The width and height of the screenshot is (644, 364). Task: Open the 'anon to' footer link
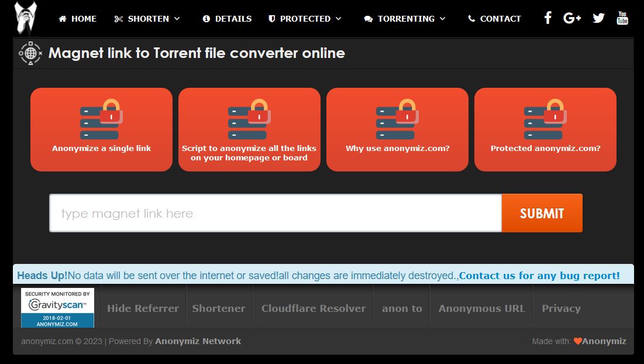click(x=402, y=308)
